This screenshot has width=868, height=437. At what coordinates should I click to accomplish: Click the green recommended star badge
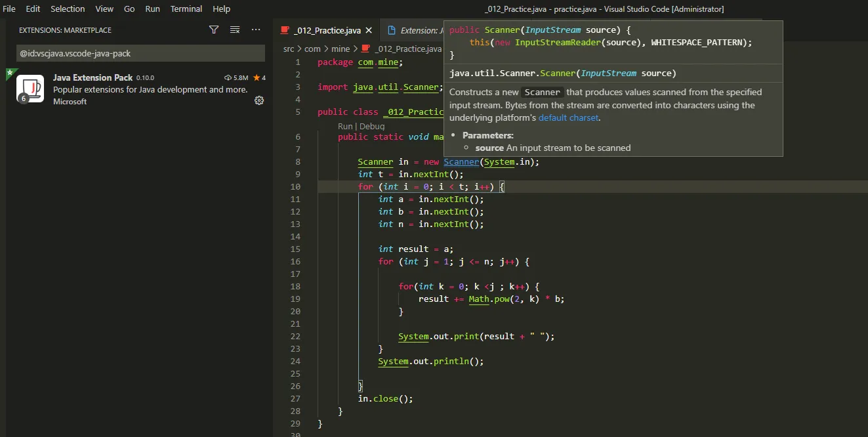(x=9, y=72)
